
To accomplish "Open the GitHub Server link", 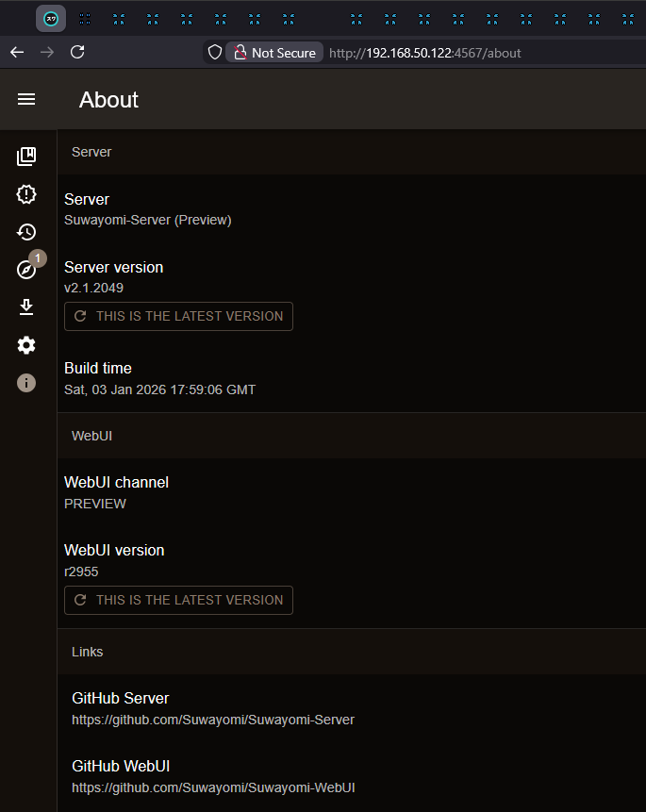I will 213,708.
